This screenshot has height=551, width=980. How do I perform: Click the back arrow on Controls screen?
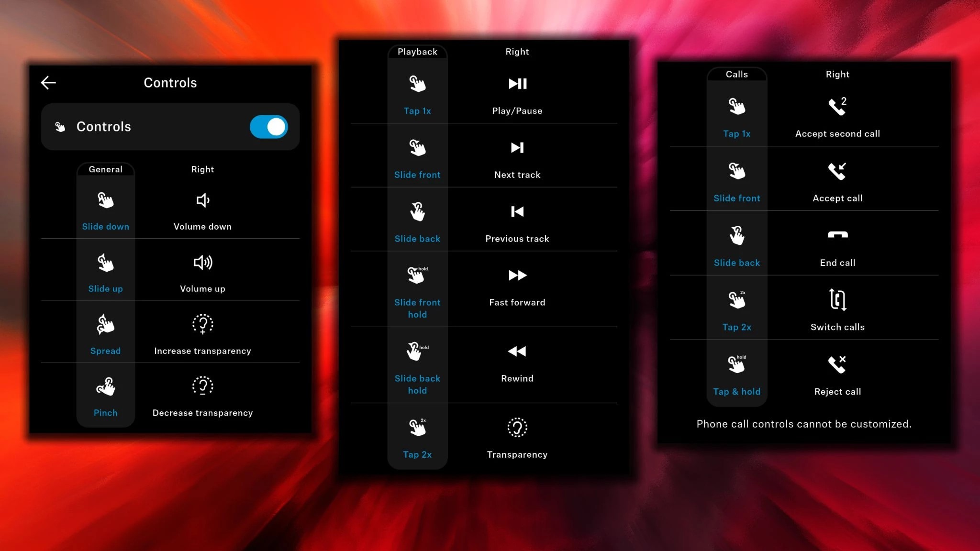[48, 82]
